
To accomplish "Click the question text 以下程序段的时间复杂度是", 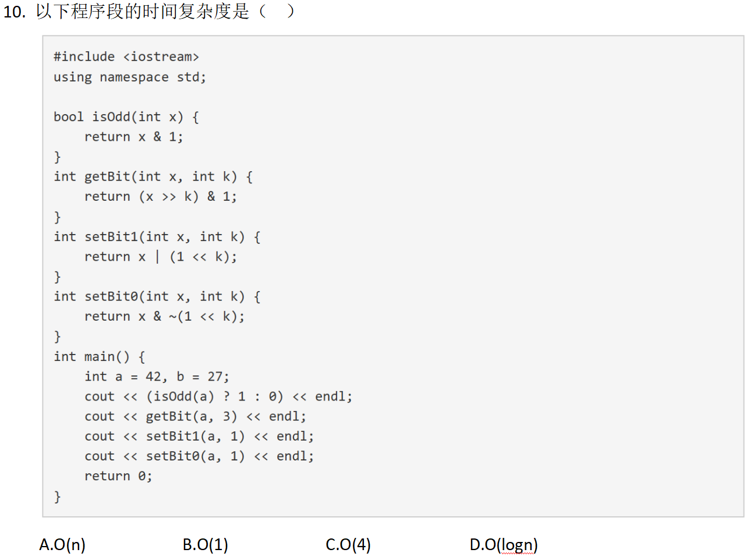I will click(x=142, y=11).
